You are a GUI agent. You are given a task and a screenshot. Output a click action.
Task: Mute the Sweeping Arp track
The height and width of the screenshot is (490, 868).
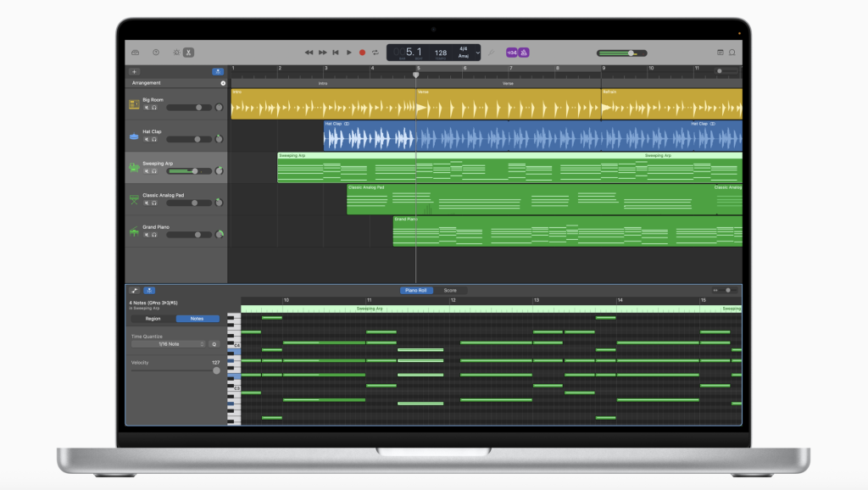coord(147,172)
